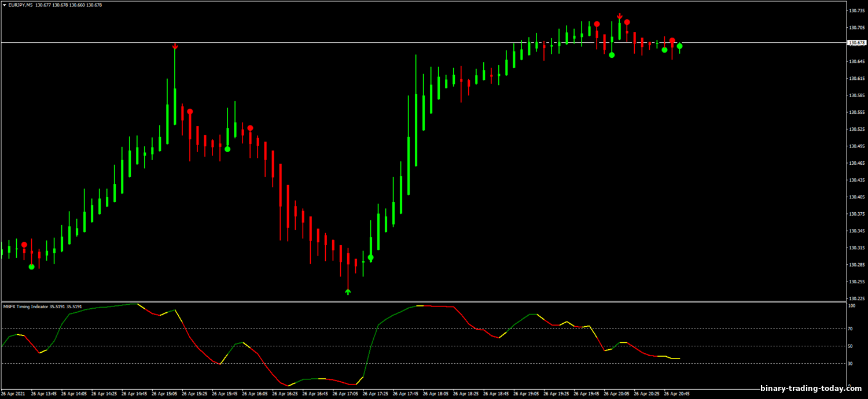Click the green dot at far left bottom candle
Viewport: 868px width, 399px height.
[32, 267]
